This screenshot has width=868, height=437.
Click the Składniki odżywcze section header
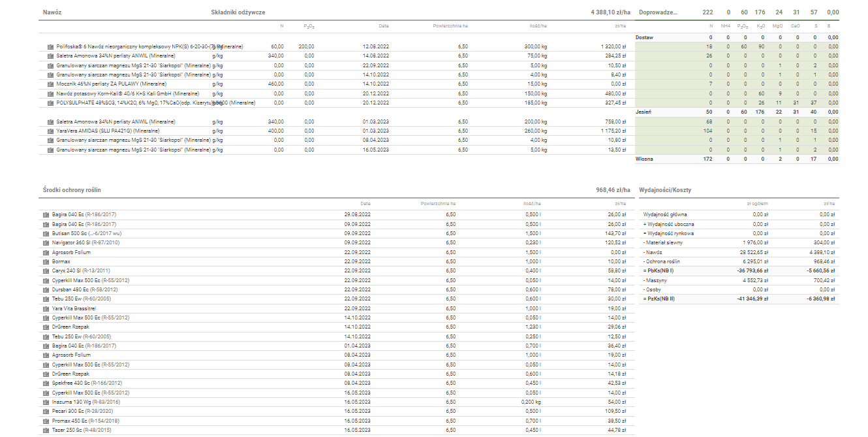coord(238,12)
